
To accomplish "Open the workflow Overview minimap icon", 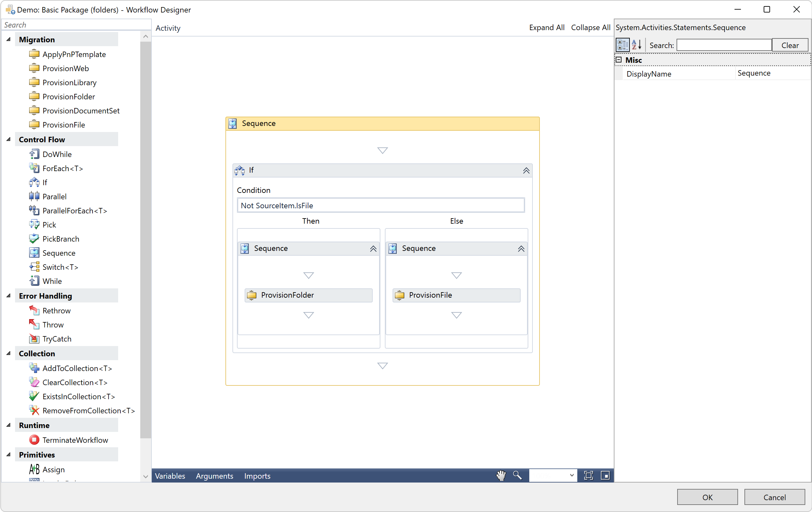I will tap(605, 475).
